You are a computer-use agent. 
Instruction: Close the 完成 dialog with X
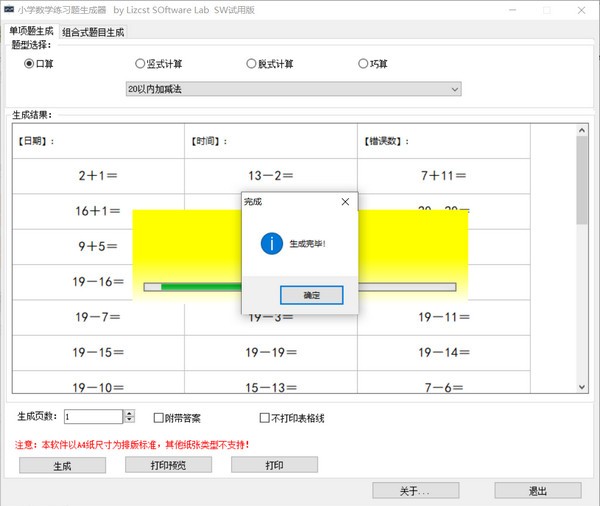pyautogui.click(x=345, y=201)
